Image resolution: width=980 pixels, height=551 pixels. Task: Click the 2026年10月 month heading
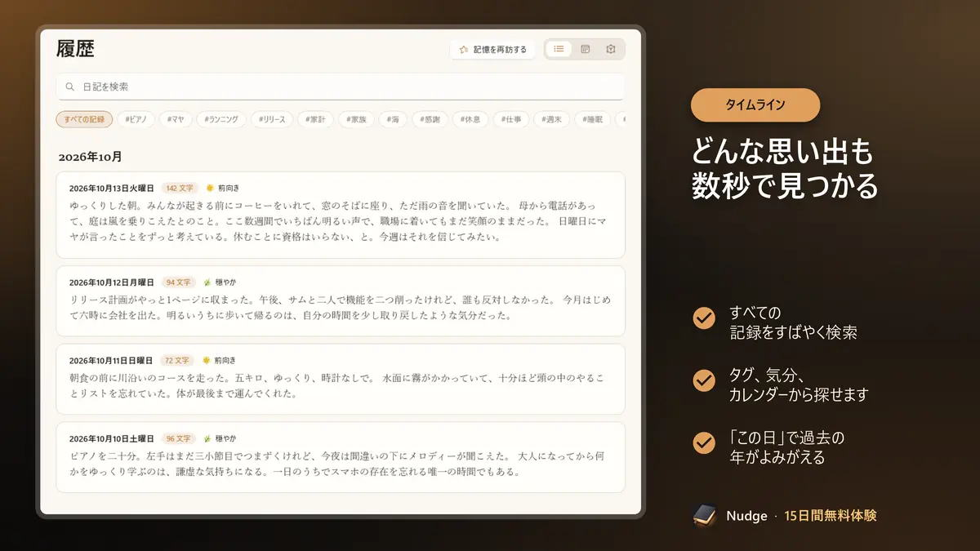coord(90,157)
